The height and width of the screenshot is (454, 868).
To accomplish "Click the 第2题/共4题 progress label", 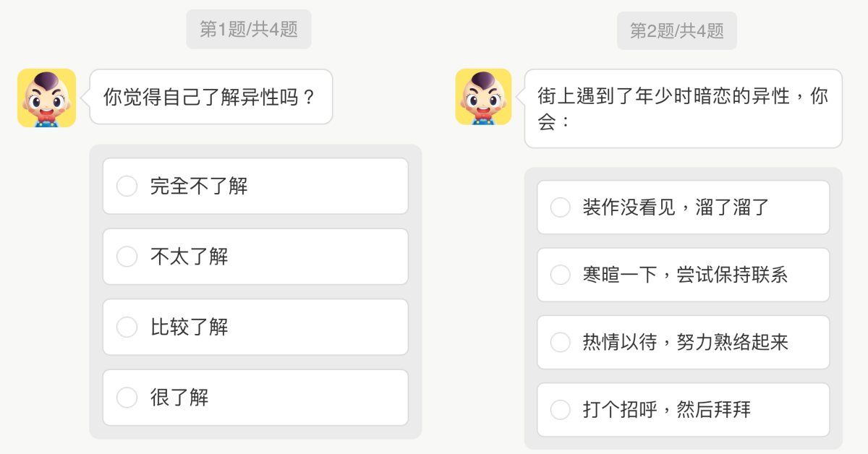I will click(676, 31).
